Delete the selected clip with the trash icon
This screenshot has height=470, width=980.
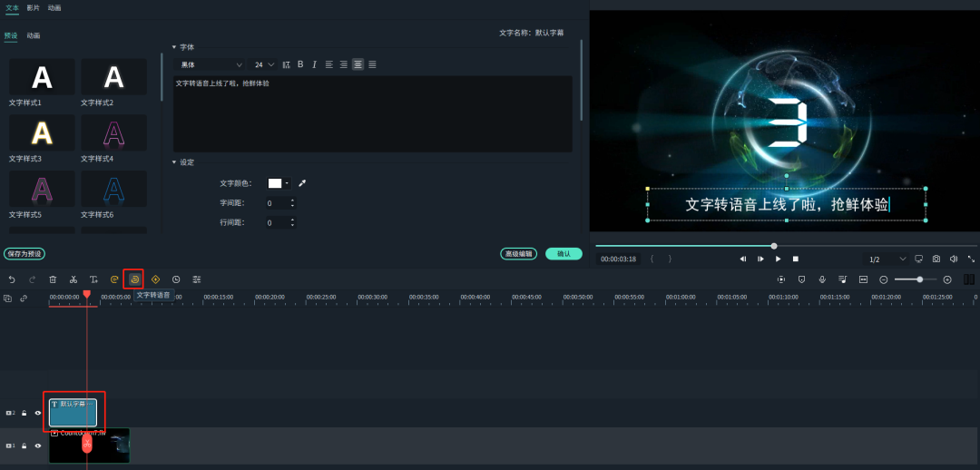click(53, 279)
